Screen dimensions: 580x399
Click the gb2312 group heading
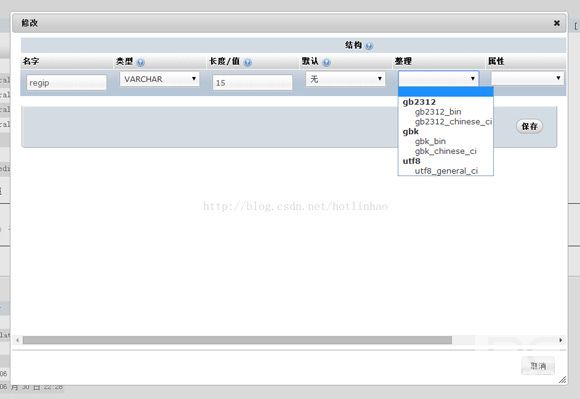point(419,102)
